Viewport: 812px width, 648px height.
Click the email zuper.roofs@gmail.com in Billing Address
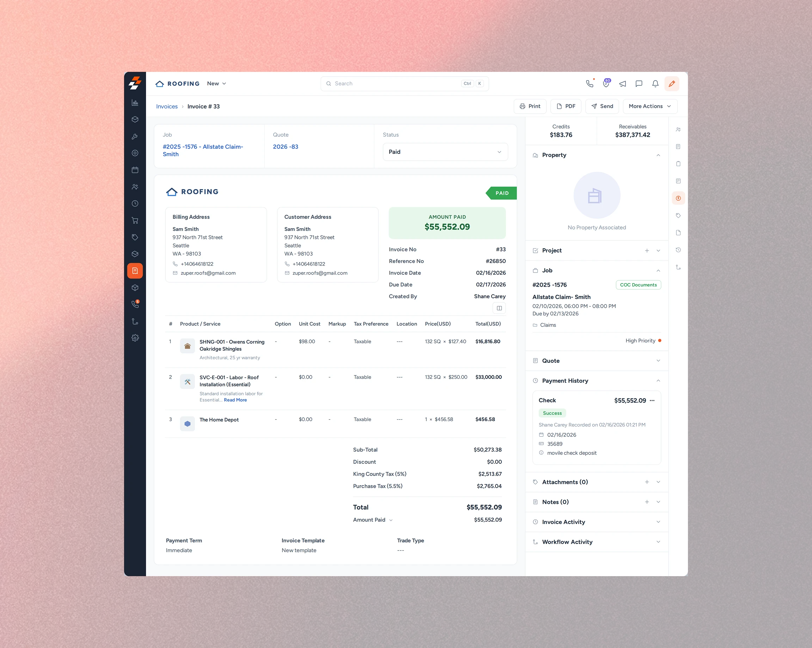(208, 273)
